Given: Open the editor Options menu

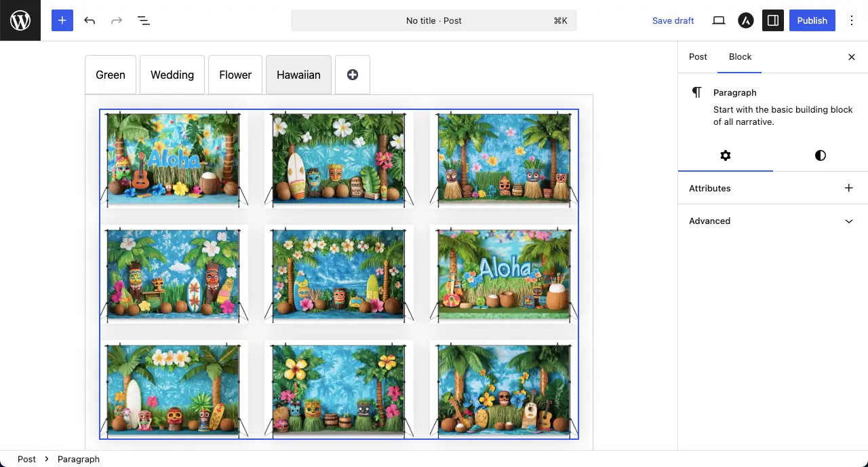Looking at the screenshot, I should point(852,20).
